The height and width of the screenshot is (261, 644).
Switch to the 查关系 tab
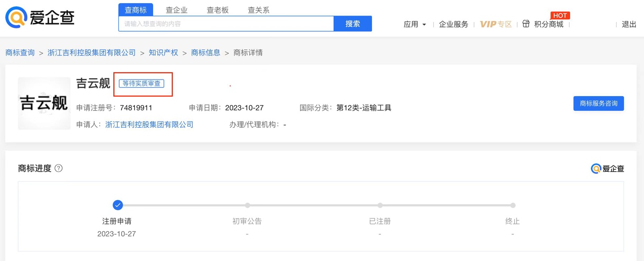tap(258, 9)
